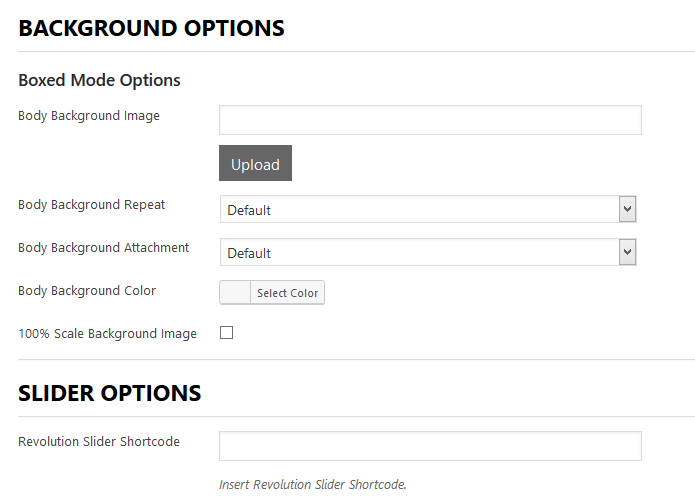
Task: Click the arrow of Body Background Attachment select
Action: [627, 252]
